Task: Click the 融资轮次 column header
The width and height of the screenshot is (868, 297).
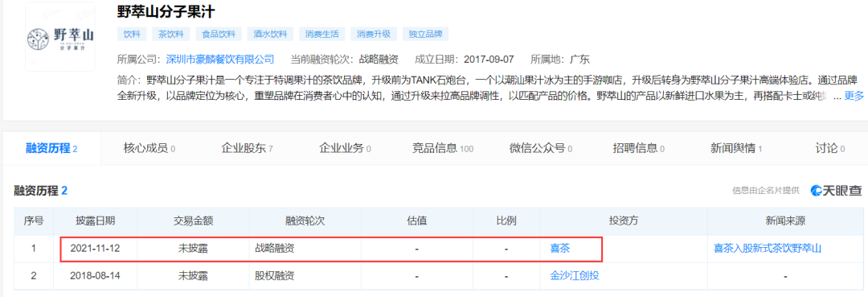Action: [x=305, y=221]
